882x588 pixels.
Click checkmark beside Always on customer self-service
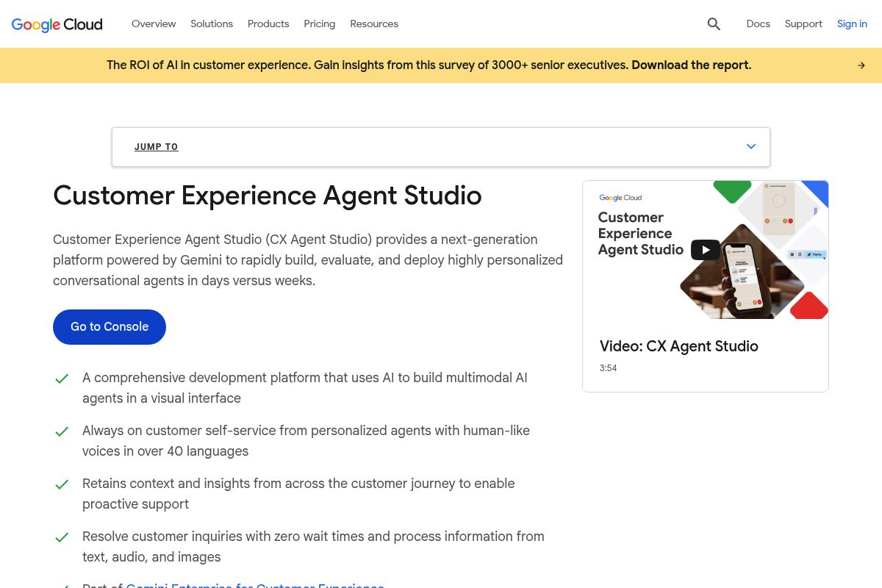pyautogui.click(x=62, y=431)
